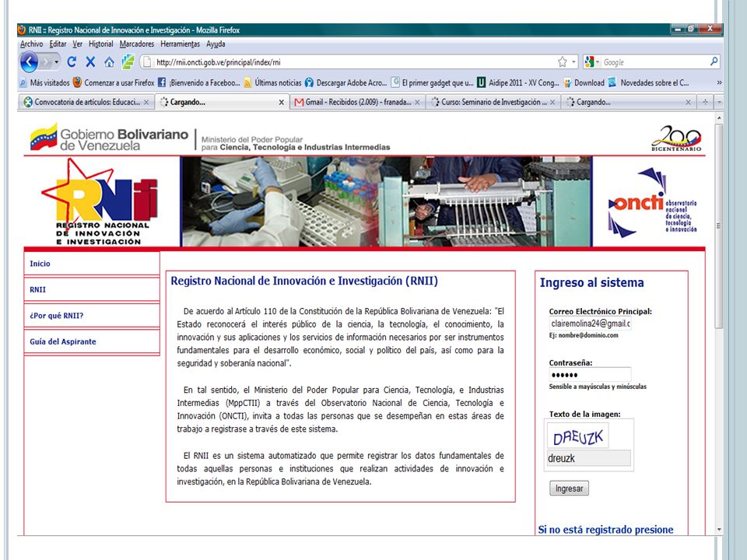Close the last Cargando tab
The image size is (747, 560).
[688, 102]
